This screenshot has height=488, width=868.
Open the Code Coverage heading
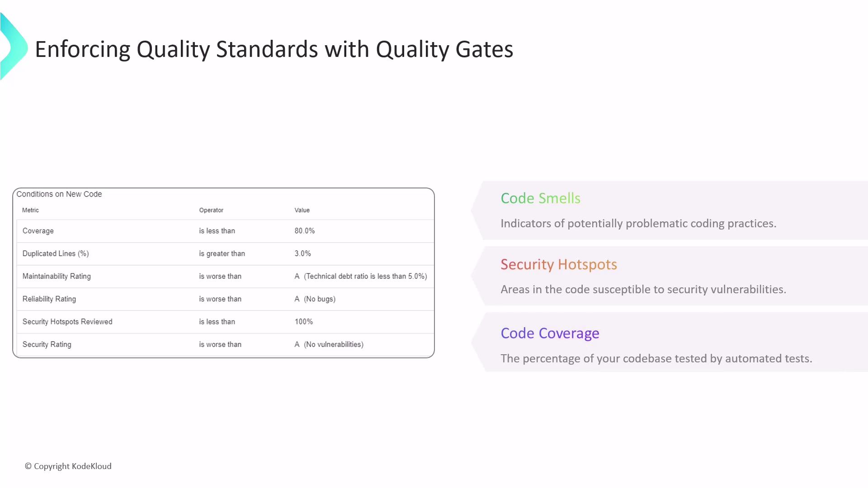550,333
